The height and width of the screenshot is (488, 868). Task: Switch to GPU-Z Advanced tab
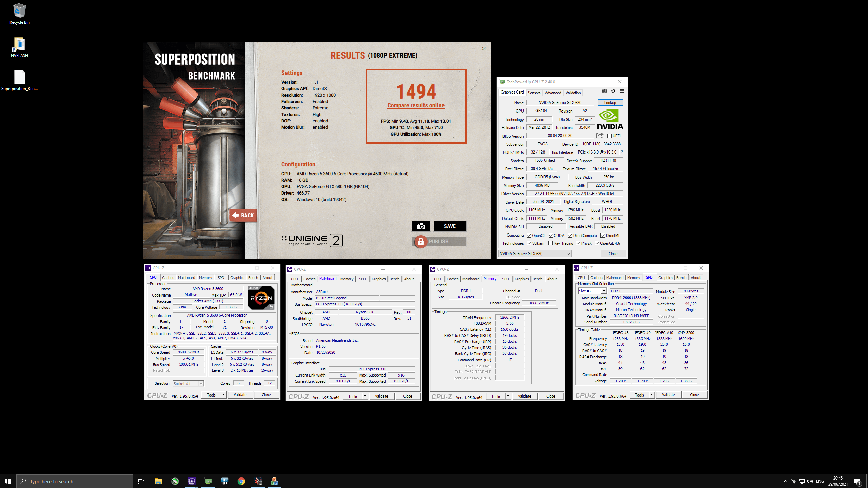553,93
